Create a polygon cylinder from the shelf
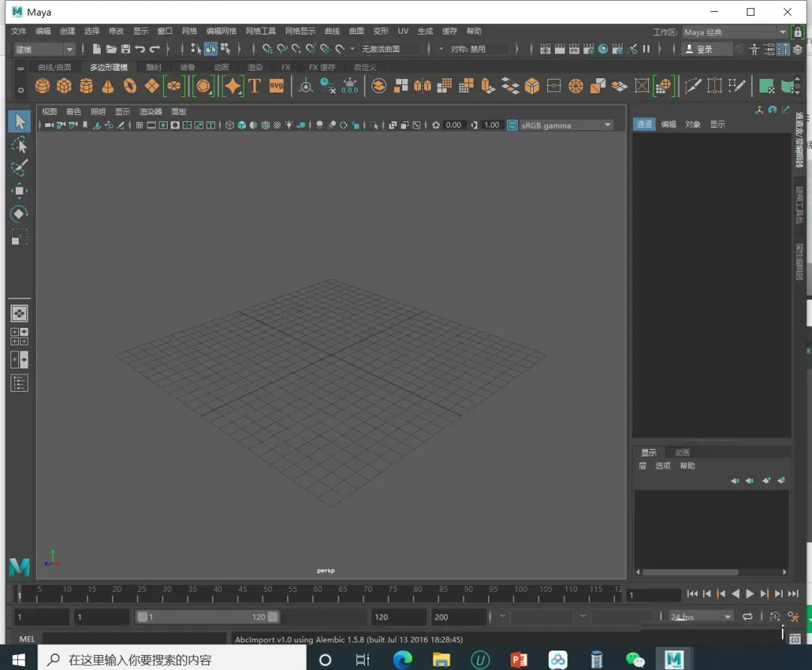The width and height of the screenshot is (812, 670). [86, 86]
